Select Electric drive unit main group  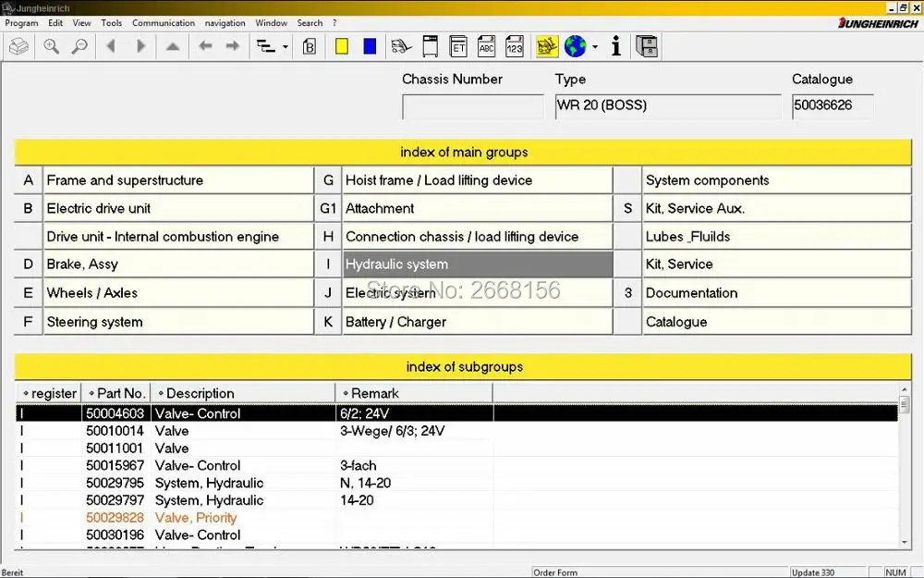tap(178, 208)
